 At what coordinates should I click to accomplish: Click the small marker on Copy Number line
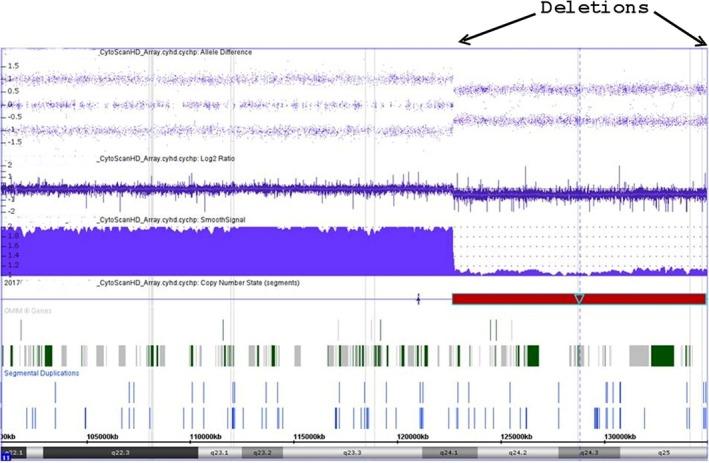point(418,298)
